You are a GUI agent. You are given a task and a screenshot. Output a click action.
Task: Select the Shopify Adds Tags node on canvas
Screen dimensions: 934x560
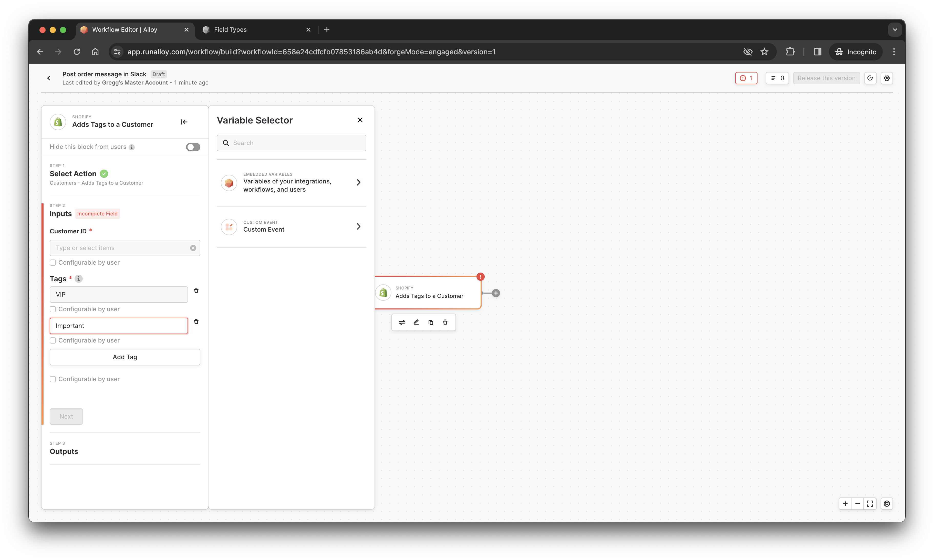click(x=428, y=293)
